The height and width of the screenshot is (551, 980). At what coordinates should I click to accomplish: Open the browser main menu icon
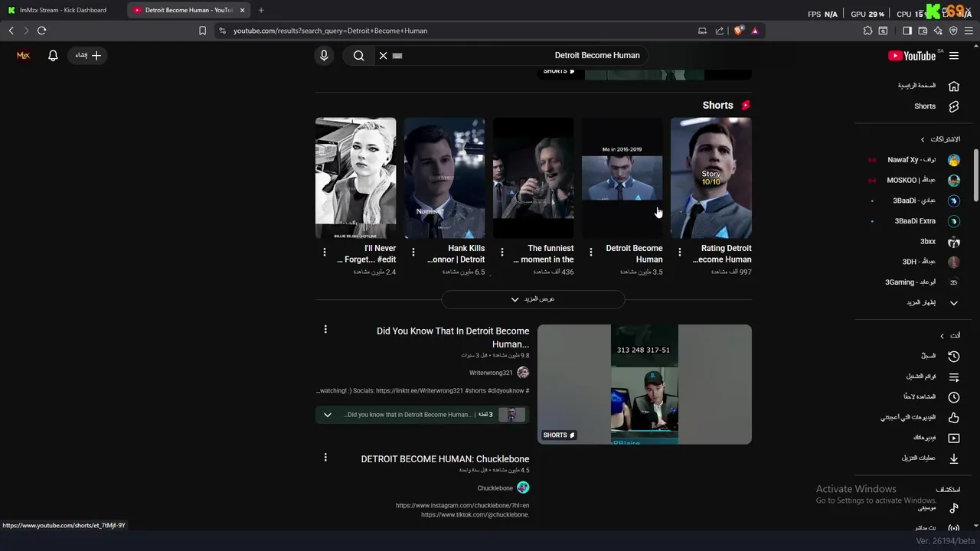tap(969, 31)
